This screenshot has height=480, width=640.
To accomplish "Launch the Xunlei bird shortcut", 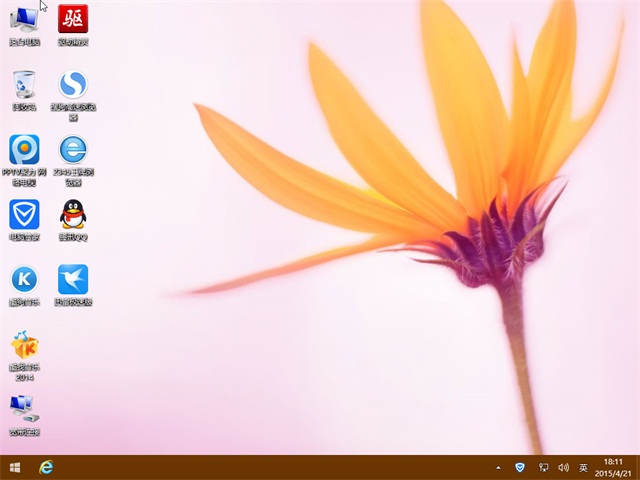I will coord(73,286).
